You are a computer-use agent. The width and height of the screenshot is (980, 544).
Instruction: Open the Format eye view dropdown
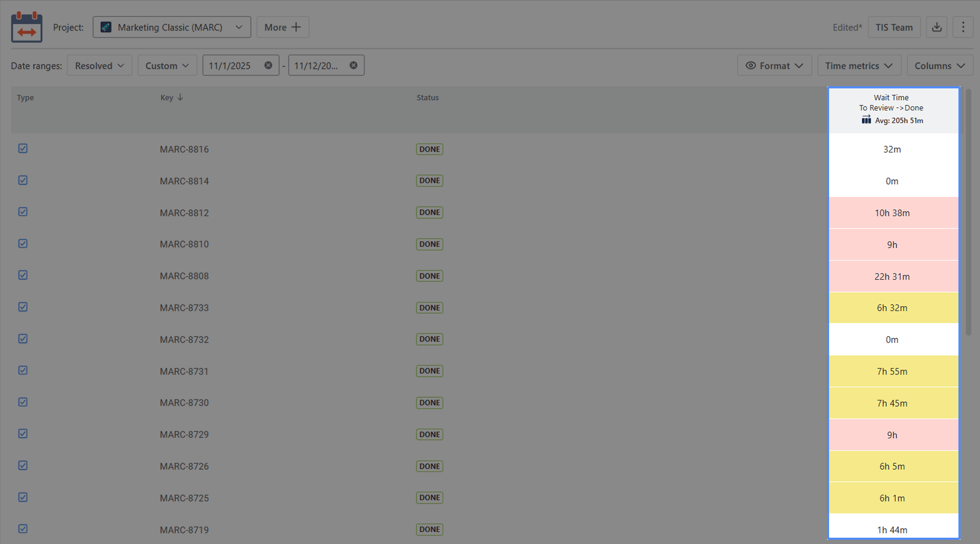[774, 65]
